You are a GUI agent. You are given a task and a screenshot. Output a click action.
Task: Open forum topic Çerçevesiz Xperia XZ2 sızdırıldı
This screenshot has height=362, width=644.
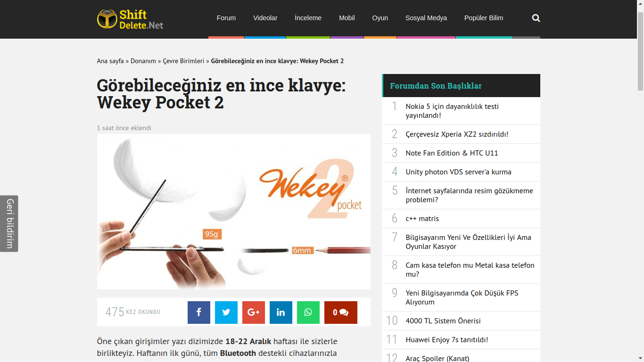coord(457,134)
